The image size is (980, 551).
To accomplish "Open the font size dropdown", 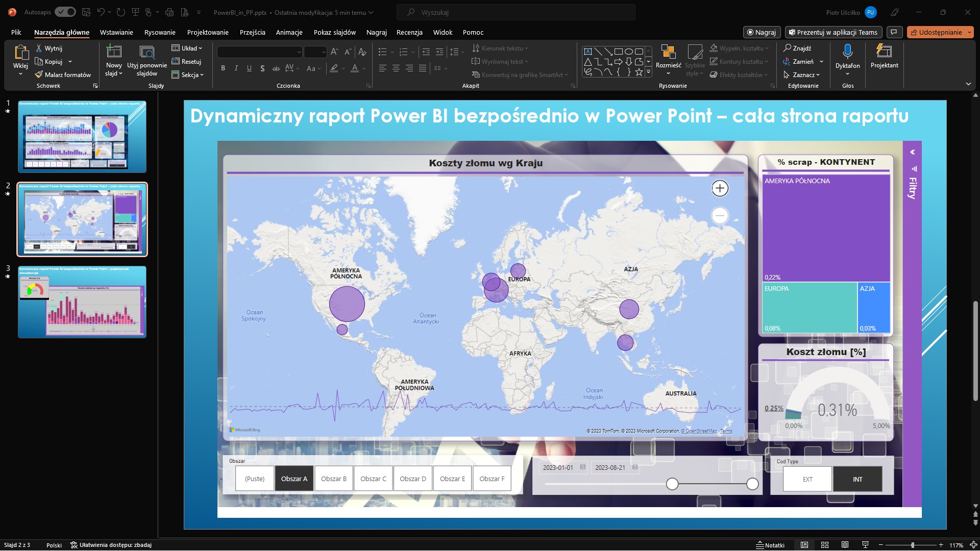I will click(323, 52).
